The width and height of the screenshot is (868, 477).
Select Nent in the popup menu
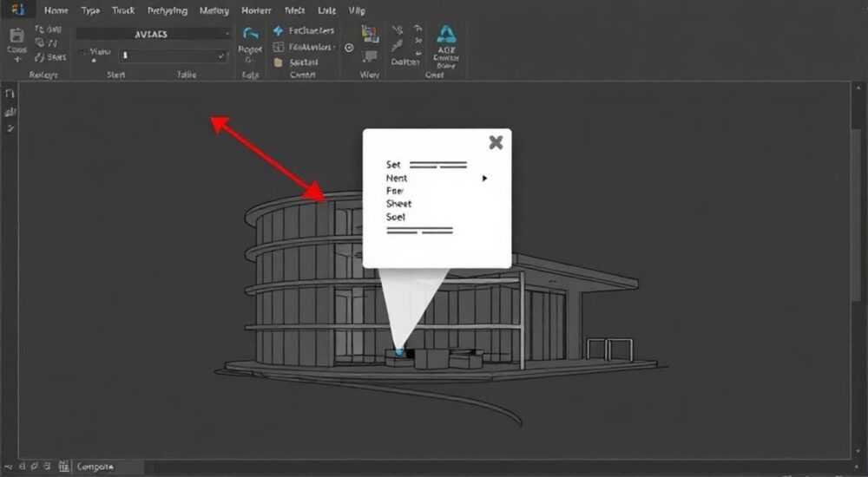[397, 178]
